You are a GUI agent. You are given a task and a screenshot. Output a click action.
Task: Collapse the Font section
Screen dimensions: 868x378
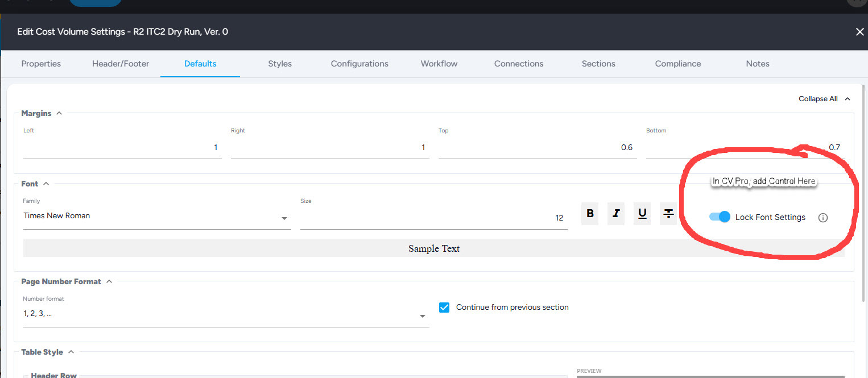(x=46, y=184)
